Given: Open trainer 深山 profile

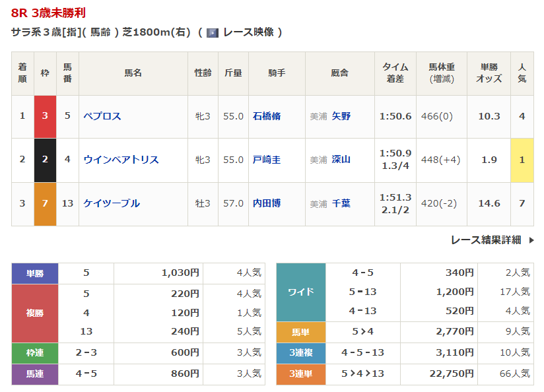Looking at the screenshot, I should pyautogui.click(x=341, y=160).
